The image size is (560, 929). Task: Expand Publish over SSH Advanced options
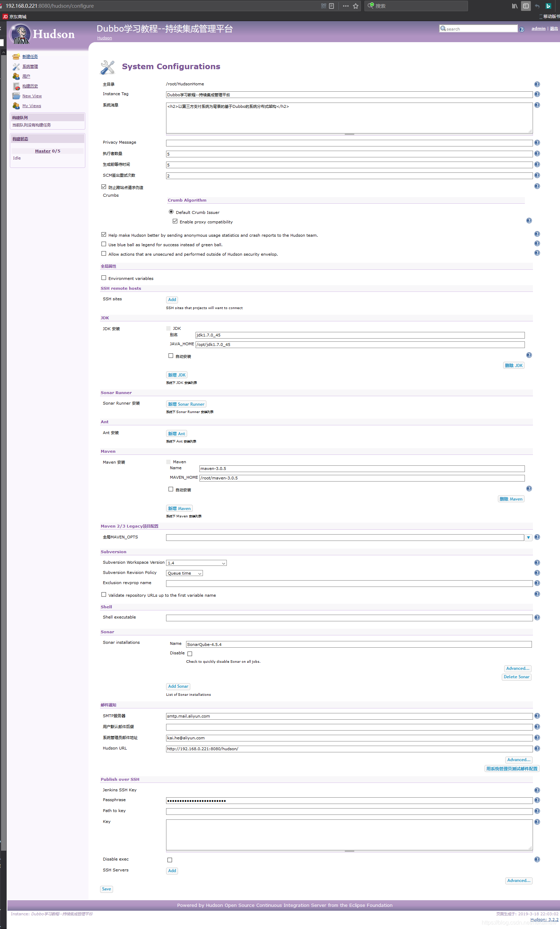point(519,881)
